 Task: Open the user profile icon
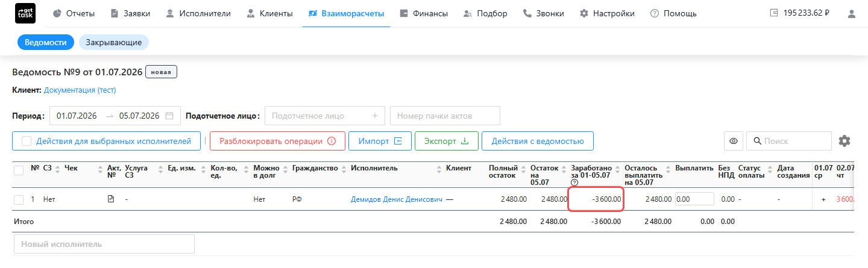tap(852, 13)
